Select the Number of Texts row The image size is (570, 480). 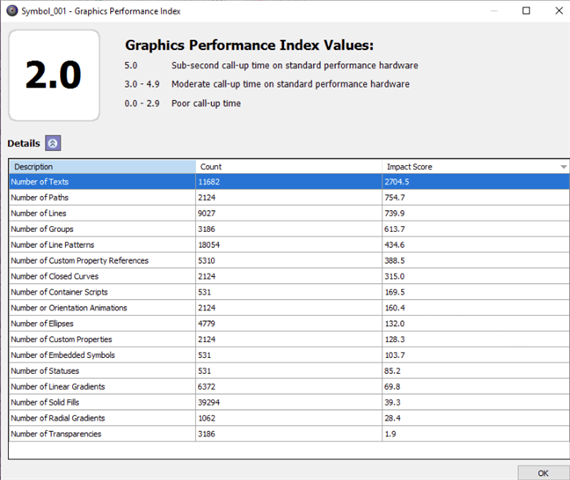[289, 181]
